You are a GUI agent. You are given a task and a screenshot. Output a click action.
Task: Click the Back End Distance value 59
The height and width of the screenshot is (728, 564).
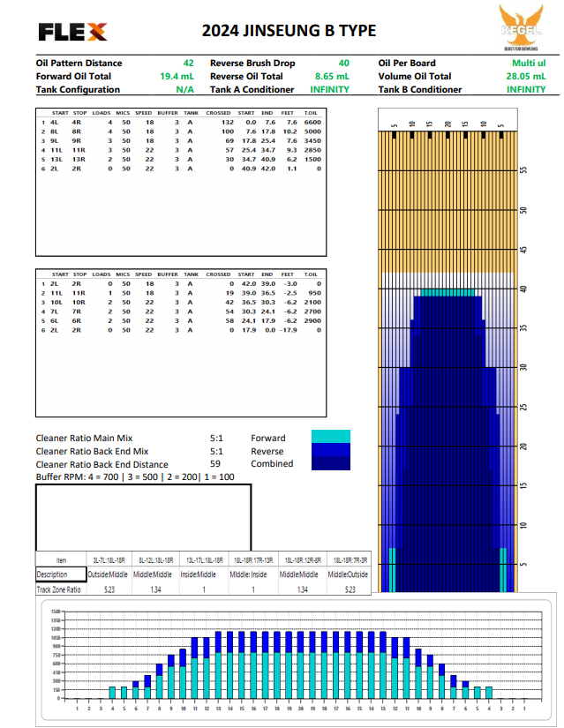pos(215,464)
